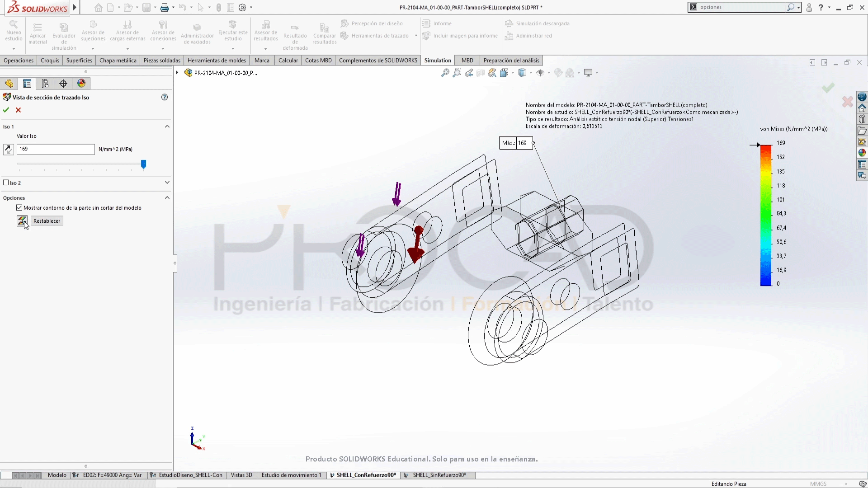
Task: Expand the Iso 2 section chevron
Action: 167,183
